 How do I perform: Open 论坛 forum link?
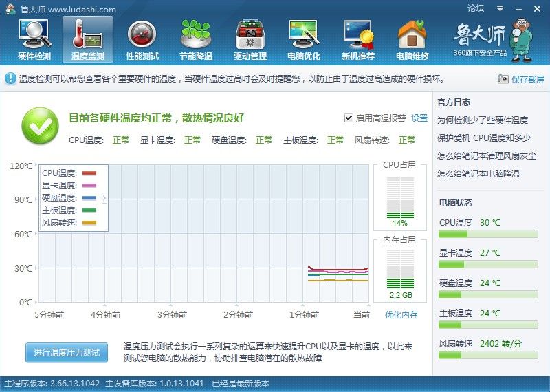tap(476, 8)
